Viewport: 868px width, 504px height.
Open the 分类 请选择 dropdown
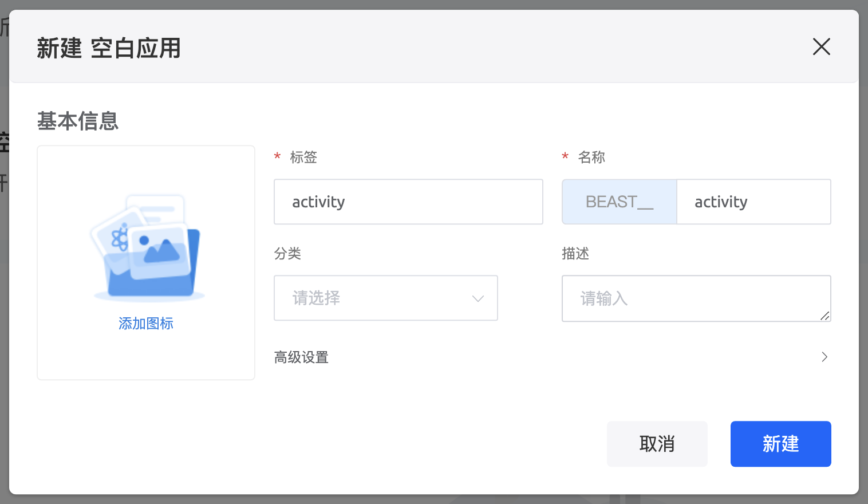point(378,298)
